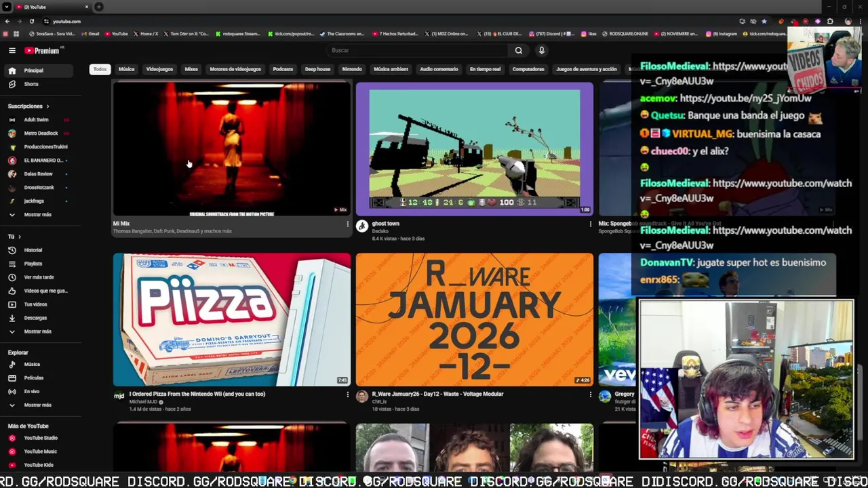Open Tus videos in the sidebar
Image resolution: width=868 pixels, height=488 pixels.
[x=41, y=304]
